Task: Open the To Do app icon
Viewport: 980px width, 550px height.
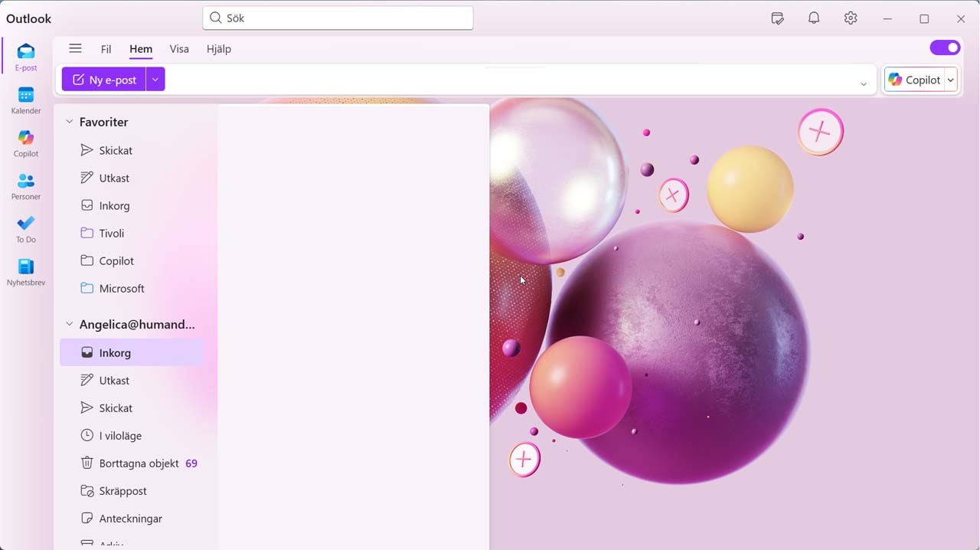Action: point(26,228)
